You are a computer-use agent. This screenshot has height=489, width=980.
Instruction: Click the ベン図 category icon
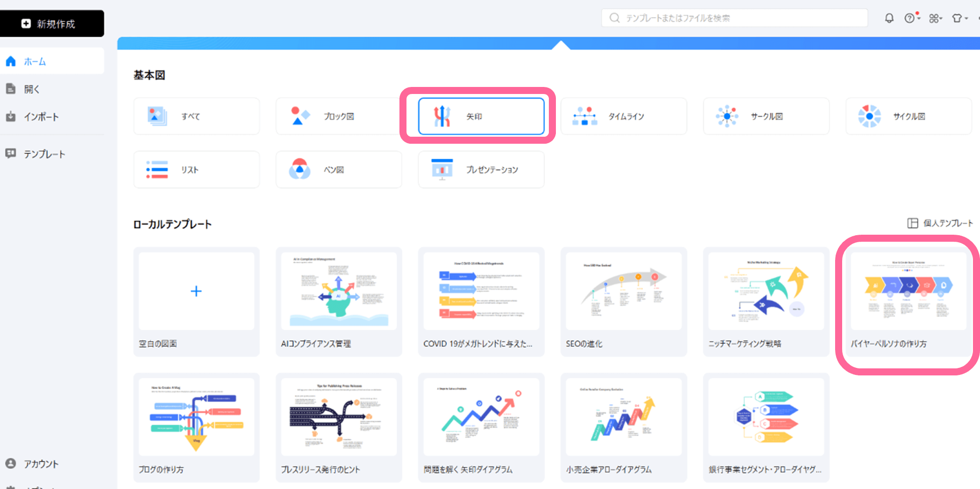299,169
